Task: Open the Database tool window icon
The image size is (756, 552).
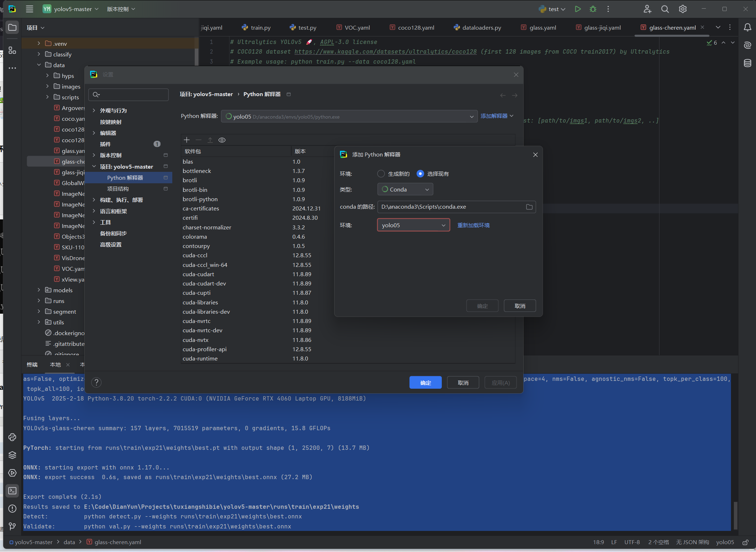Action: pyautogui.click(x=747, y=63)
